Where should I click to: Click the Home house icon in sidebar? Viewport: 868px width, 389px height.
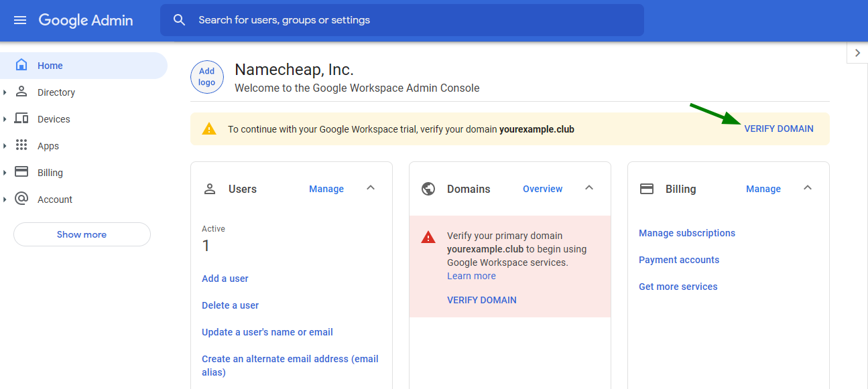tap(21, 65)
